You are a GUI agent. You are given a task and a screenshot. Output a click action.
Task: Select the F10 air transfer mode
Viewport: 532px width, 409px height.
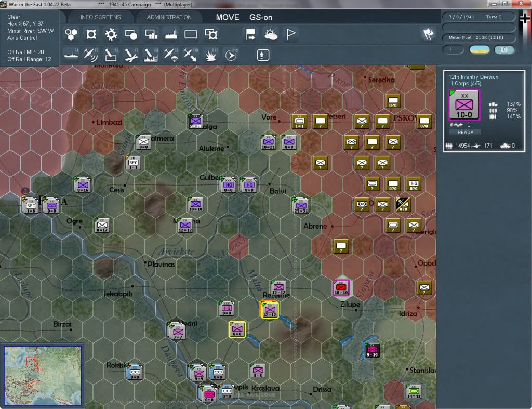(191, 55)
